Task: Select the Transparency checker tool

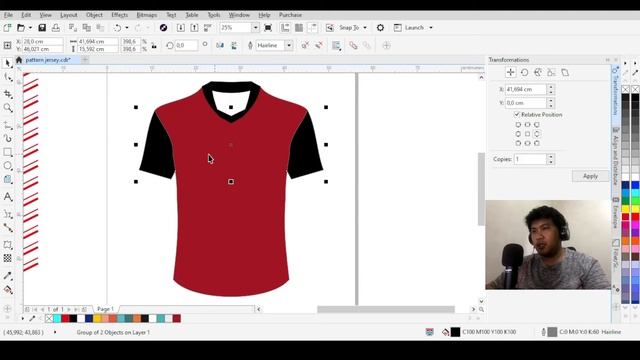Action: [7, 258]
